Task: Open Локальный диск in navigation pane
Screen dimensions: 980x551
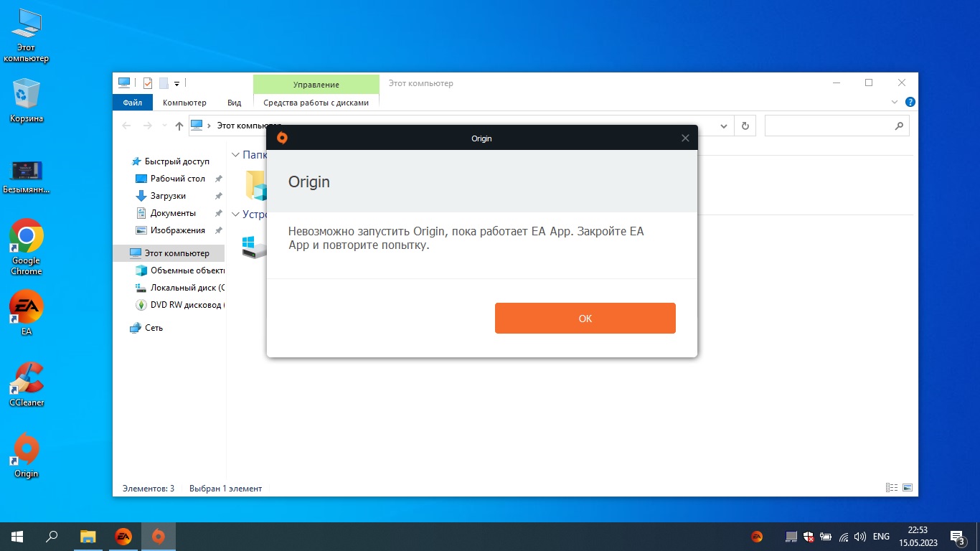Action: click(179, 288)
